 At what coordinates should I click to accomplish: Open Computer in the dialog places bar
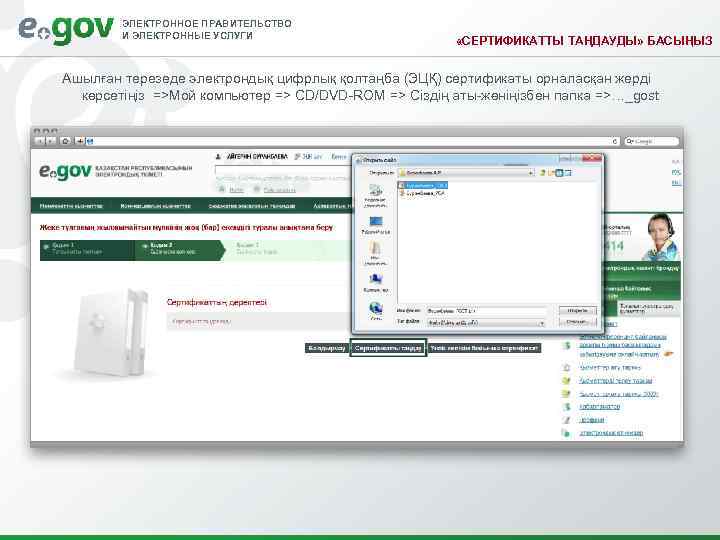(376, 283)
